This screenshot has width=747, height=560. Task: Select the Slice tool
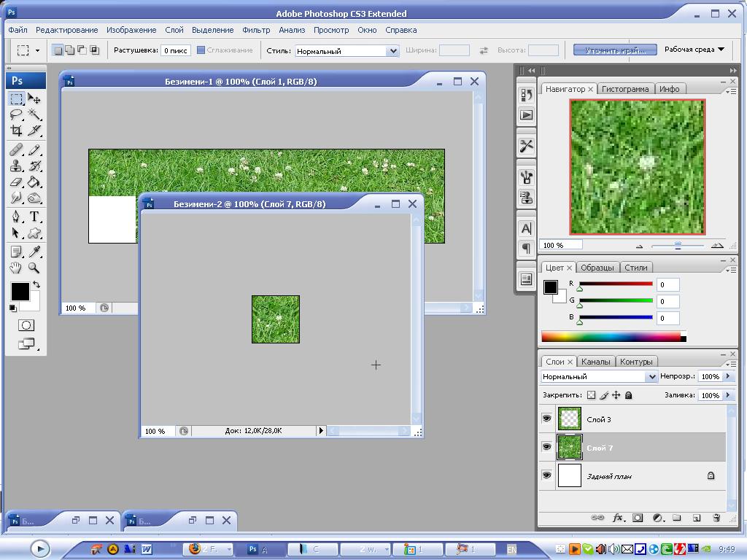point(34,130)
